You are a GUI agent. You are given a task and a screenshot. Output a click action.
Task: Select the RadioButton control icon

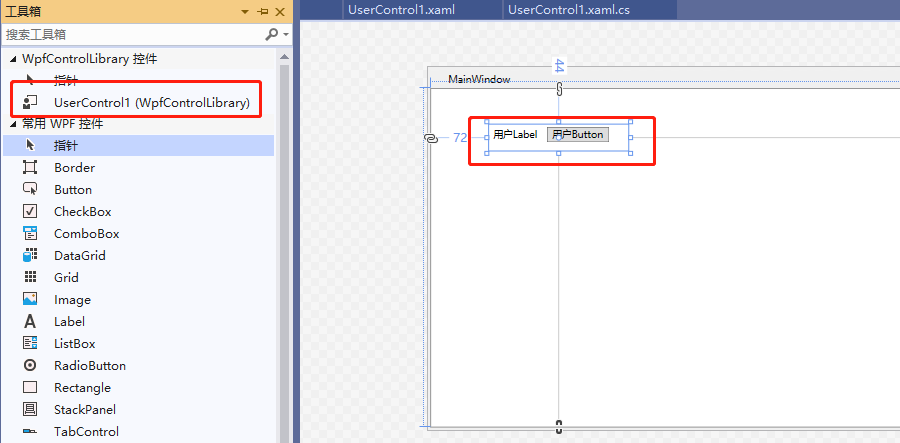point(30,365)
